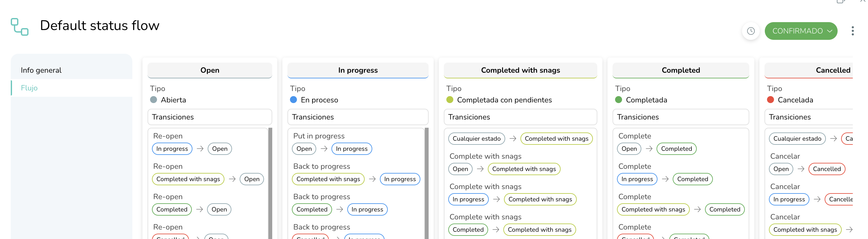The image size is (868, 239).
Task: Select the Flujo tab
Action: [72, 88]
